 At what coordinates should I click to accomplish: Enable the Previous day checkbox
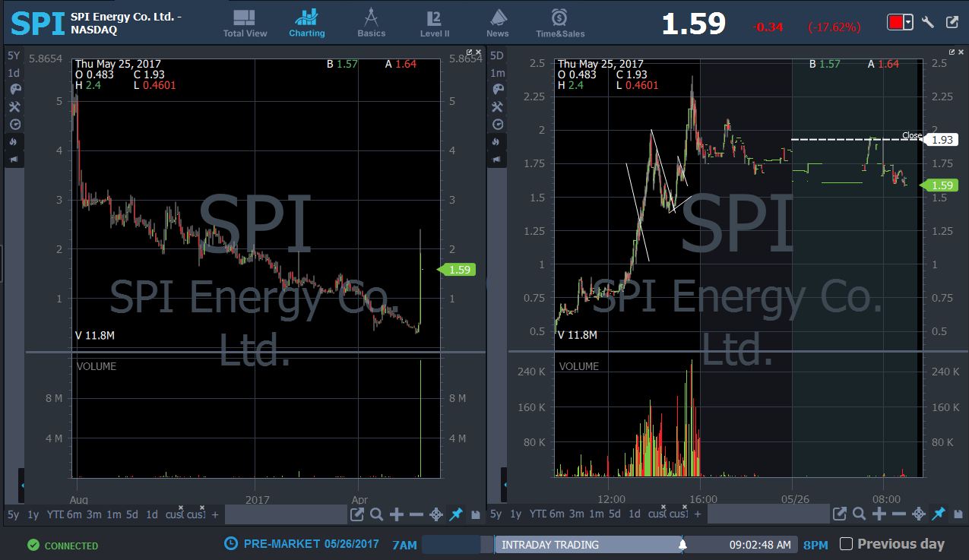pyautogui.click(x=846, y=544)
